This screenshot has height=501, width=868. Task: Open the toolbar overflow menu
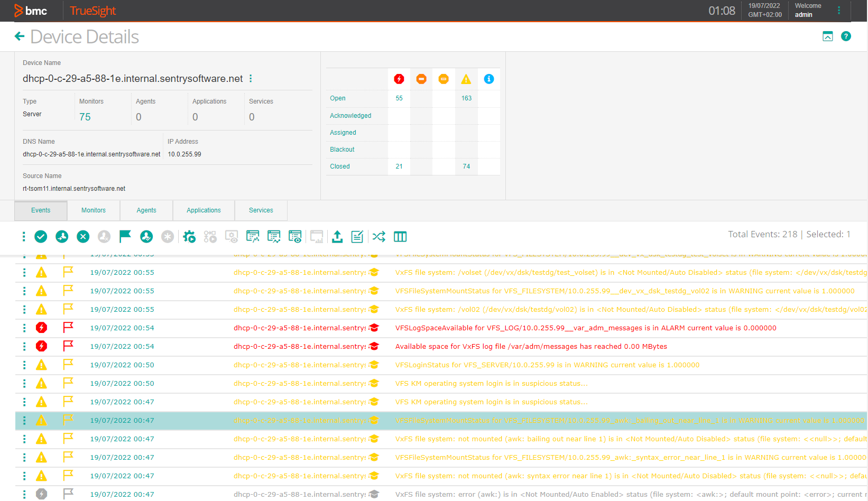pos(23,236)
